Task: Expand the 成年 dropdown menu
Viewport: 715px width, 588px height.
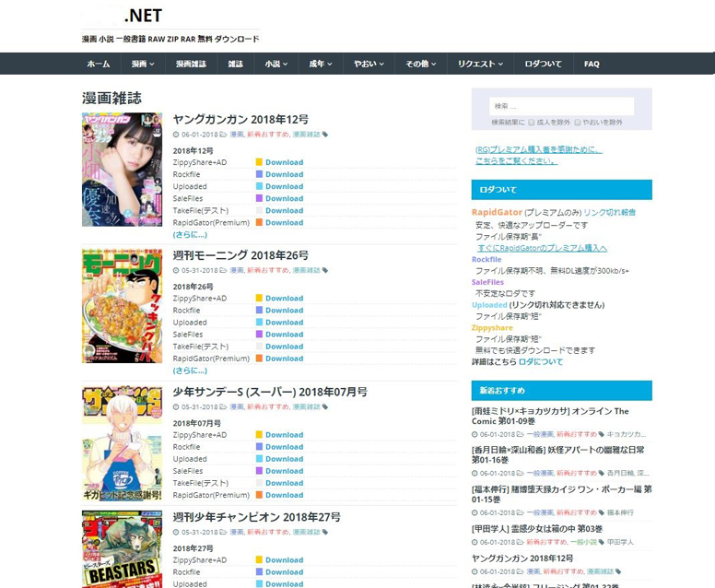Action: click(x=321, y=64)
